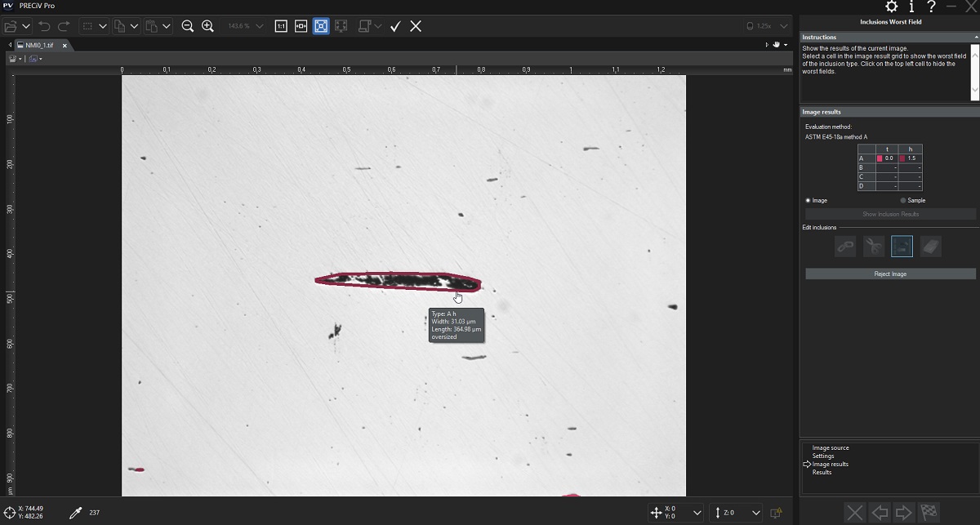Select the scissors split-inclusion tool
This screenshot has height=525, width=980.
[874, 246]
